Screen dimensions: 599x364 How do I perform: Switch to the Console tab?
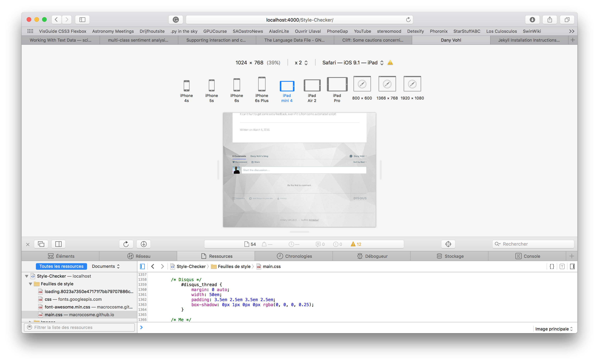(532, 256)
